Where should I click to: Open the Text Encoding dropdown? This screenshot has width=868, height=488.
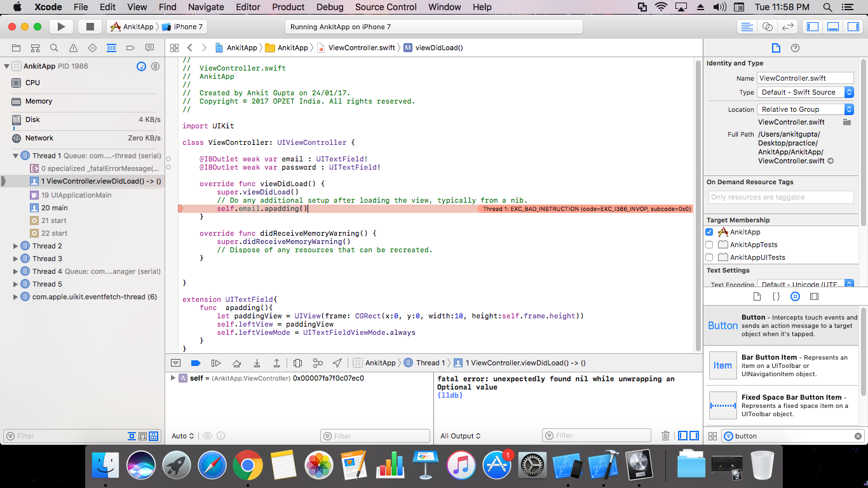pyautogui.click(x=805, y=284)
